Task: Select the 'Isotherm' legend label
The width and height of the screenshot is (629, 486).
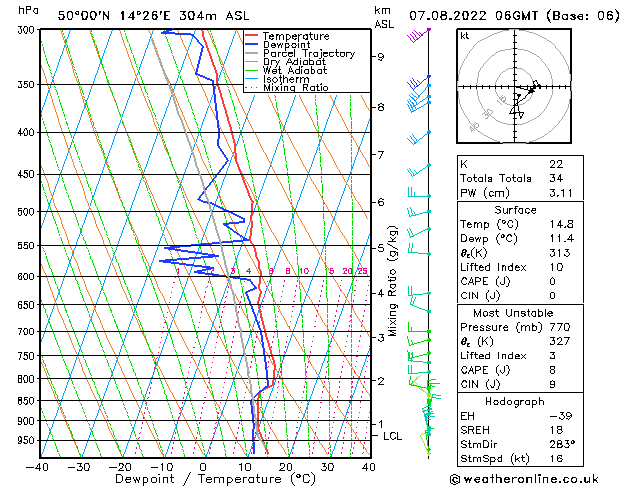Action: (x=286, y=79)
